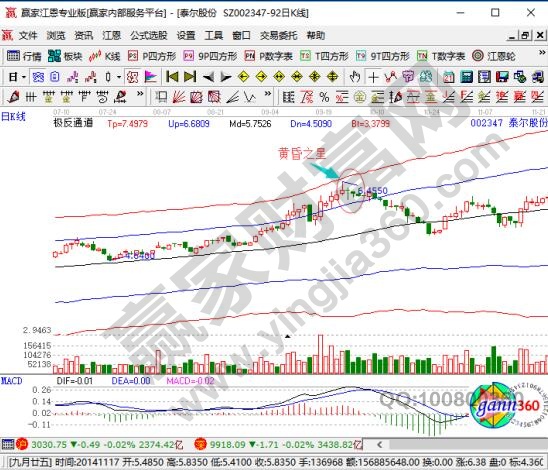Viewport: 548px width, 470px height.
Task: Toggle the flag marker toolbar button
Action: click(x=151, y=77)
